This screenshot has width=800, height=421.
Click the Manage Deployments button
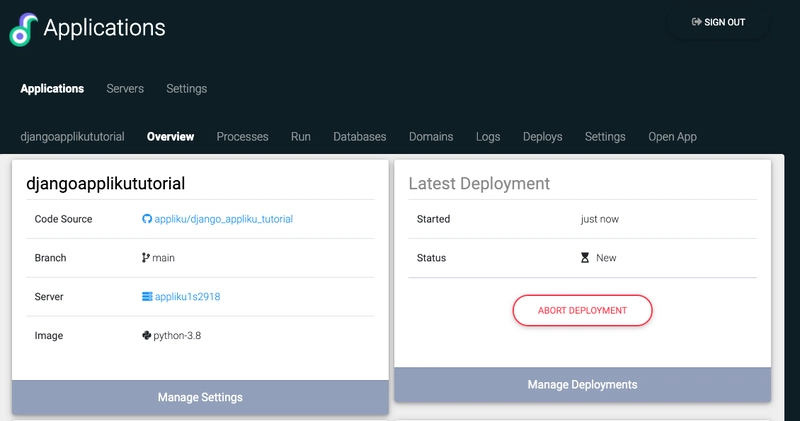point(582,385)
